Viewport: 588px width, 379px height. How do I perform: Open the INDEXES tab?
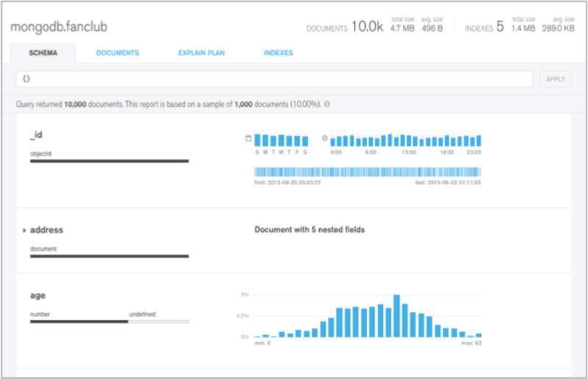tap(279, 53)
